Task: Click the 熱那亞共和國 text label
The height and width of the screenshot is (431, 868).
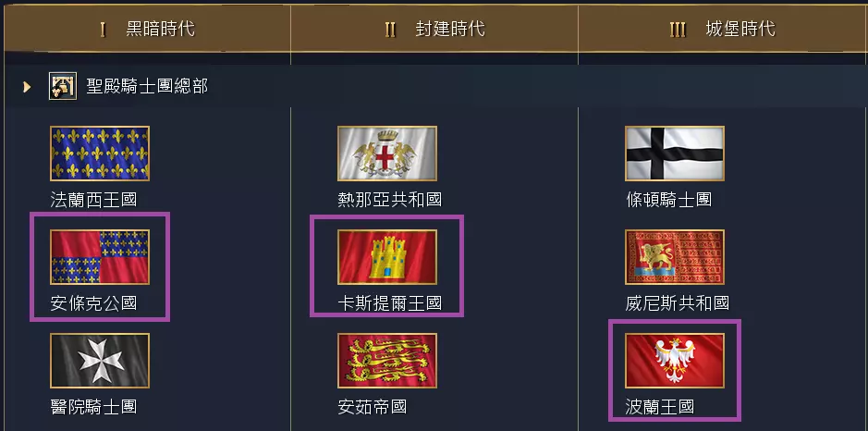Action: (390, 200)
